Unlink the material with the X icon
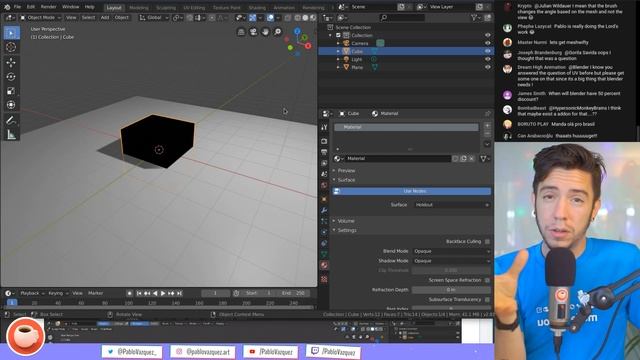 [471, 159]
